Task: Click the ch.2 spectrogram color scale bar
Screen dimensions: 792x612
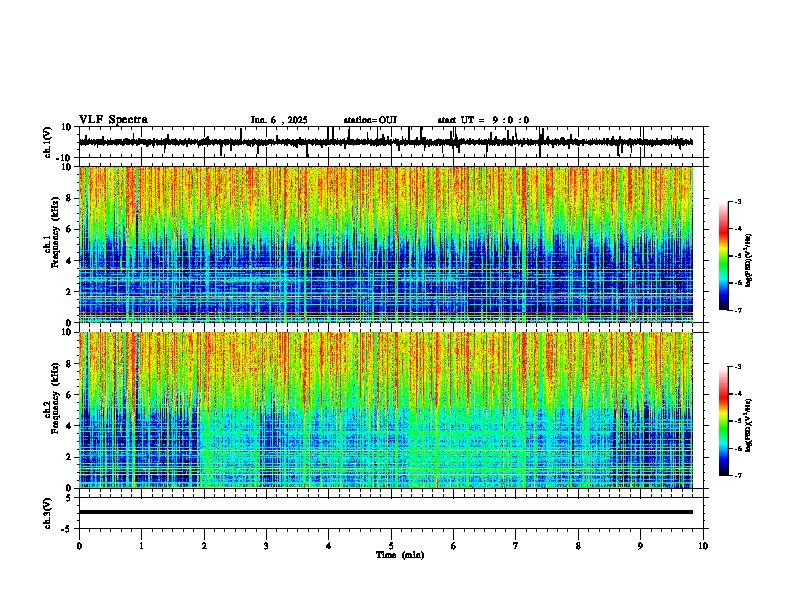Action: (x=723, y=421)
